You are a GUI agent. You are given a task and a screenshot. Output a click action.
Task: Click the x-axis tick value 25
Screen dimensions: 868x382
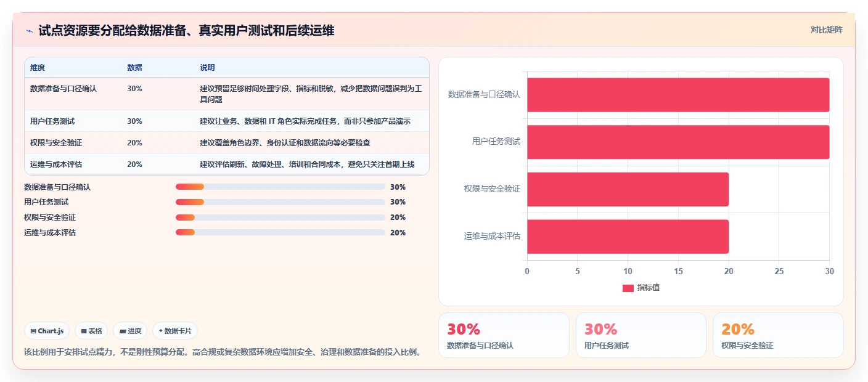click(x=779, y=271)
